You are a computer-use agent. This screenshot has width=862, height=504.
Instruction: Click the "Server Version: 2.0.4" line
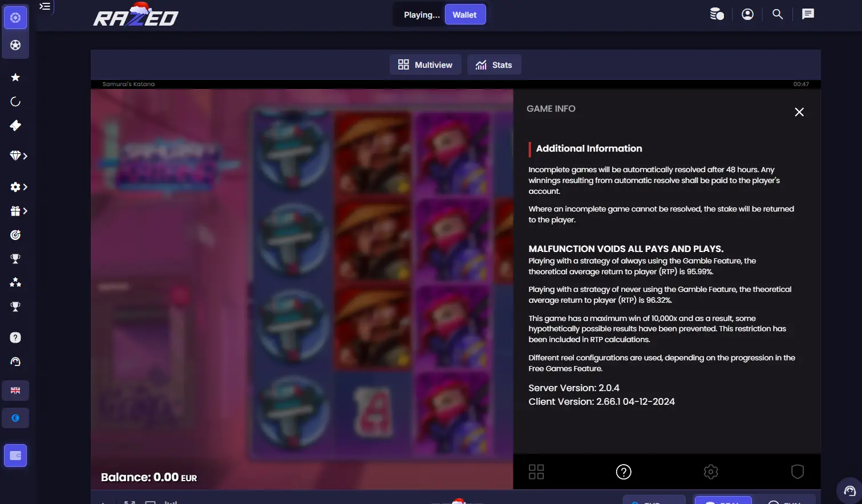click(574, 388)
